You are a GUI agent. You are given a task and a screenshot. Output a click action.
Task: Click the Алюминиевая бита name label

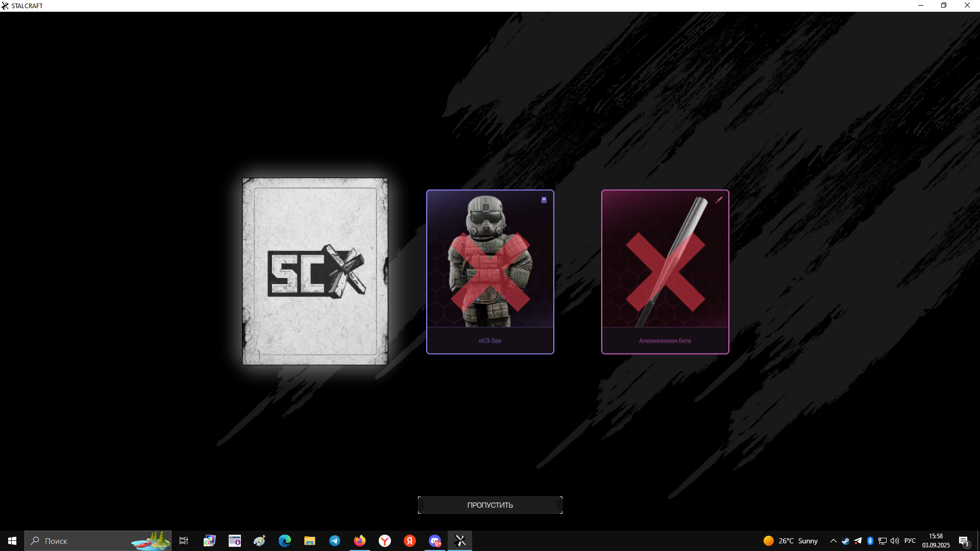665,341
